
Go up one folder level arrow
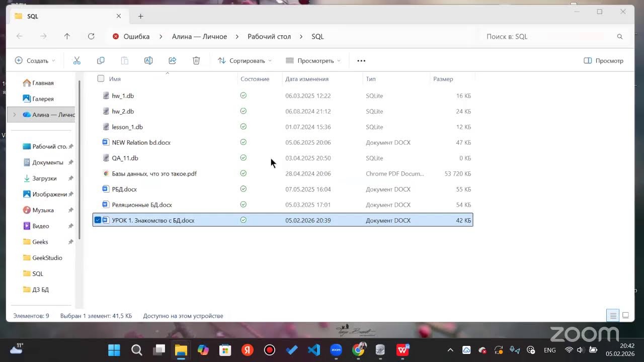pyautogui.click(x=67, y=36)
